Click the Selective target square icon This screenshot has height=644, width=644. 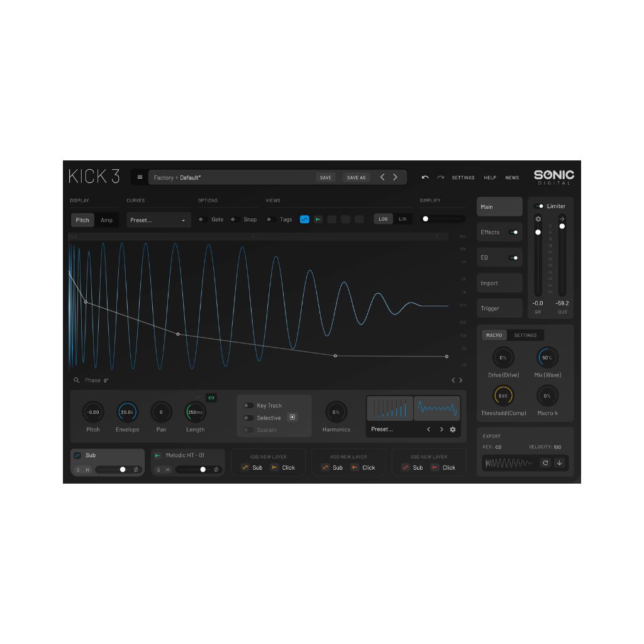(292, 418)
